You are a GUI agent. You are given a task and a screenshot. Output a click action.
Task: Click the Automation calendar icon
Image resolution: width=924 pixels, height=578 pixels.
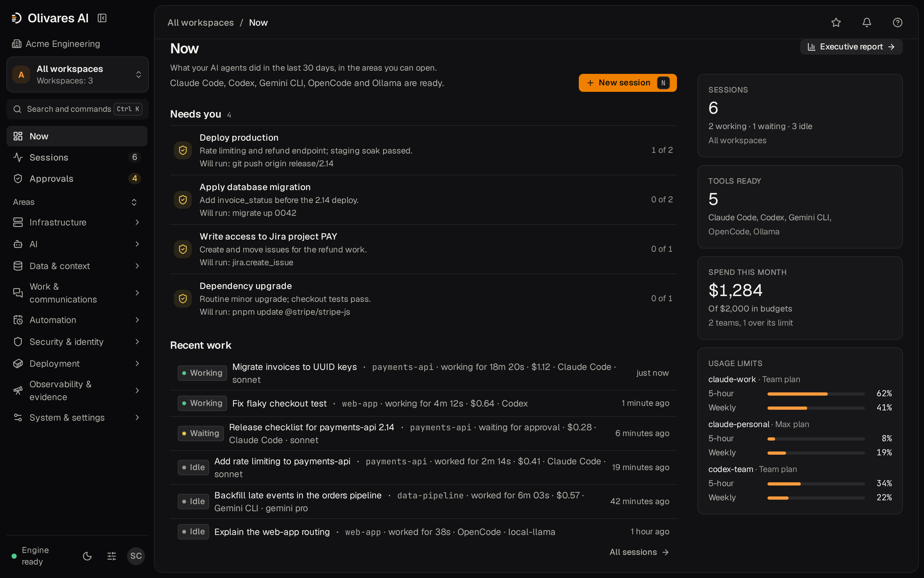18,320
